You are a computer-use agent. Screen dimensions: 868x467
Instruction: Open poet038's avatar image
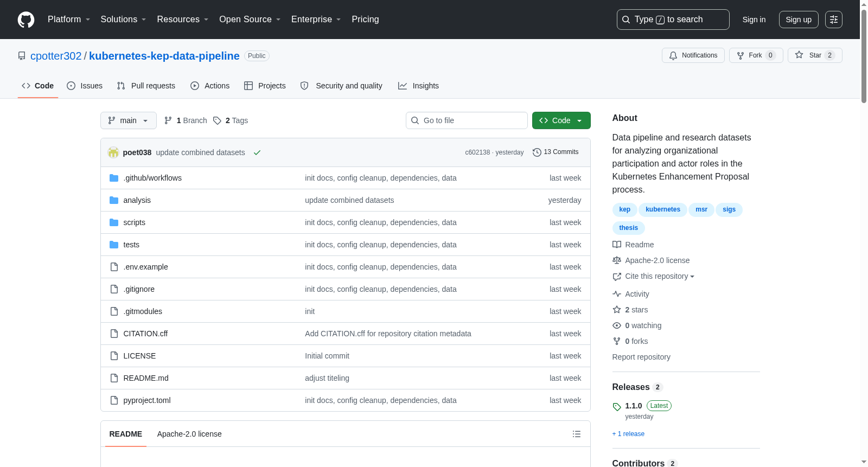[x=113, y=152]
